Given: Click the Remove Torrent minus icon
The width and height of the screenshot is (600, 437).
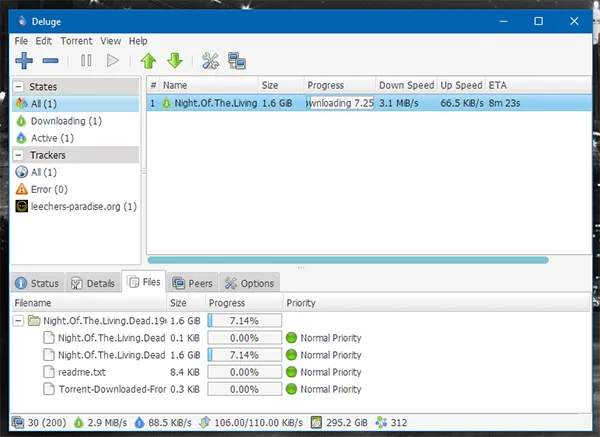Looking at the screenshot, I should click(x=51, y=60).
